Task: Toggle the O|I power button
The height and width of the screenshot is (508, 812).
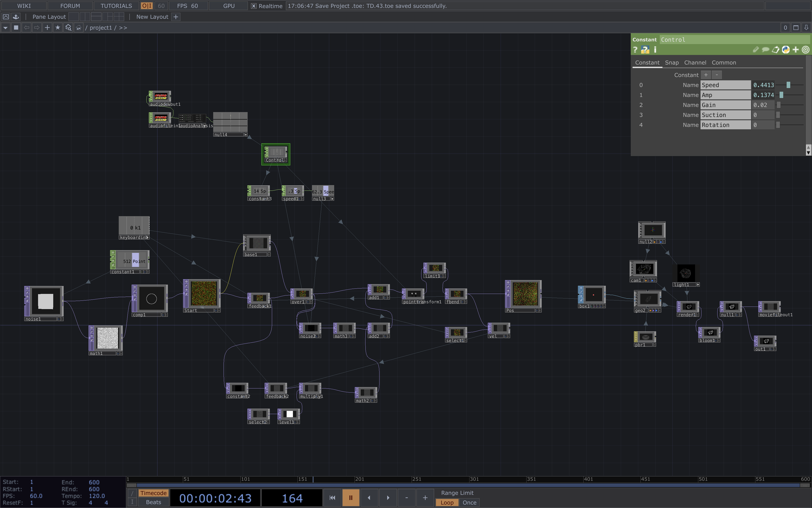Action: pos(147,6)
